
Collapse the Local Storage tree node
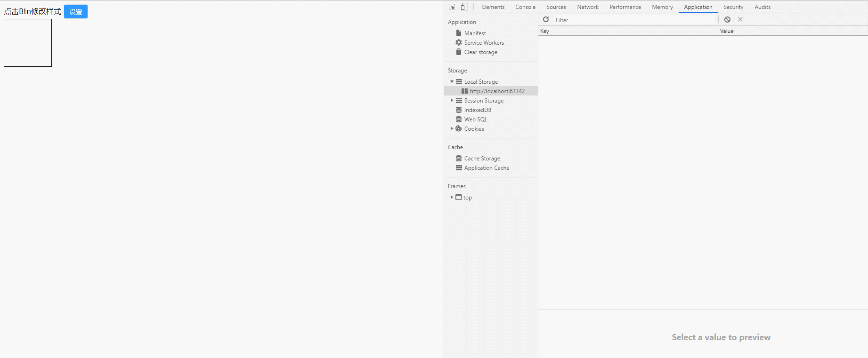[x=452, y=82]
